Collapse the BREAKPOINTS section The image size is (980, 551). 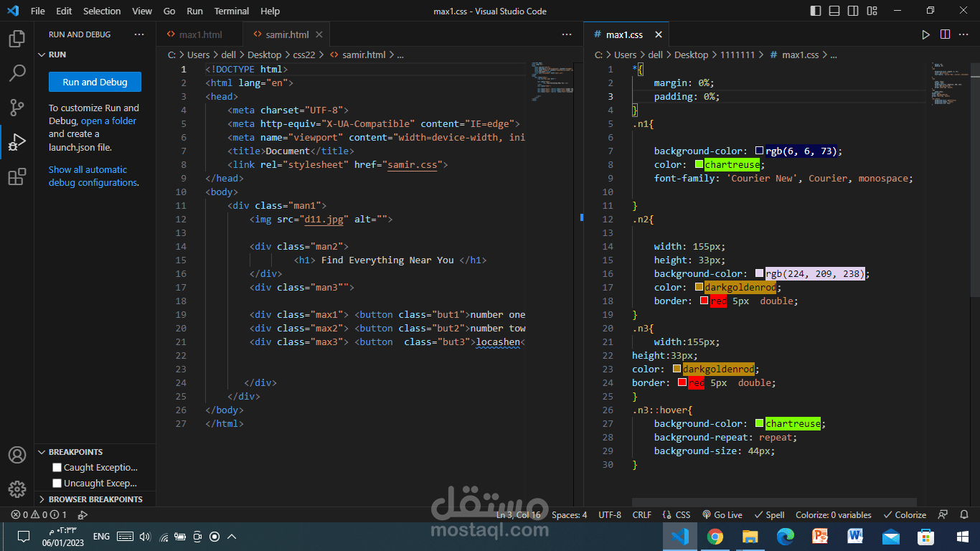pyautogui.click(x=95, y=452)
